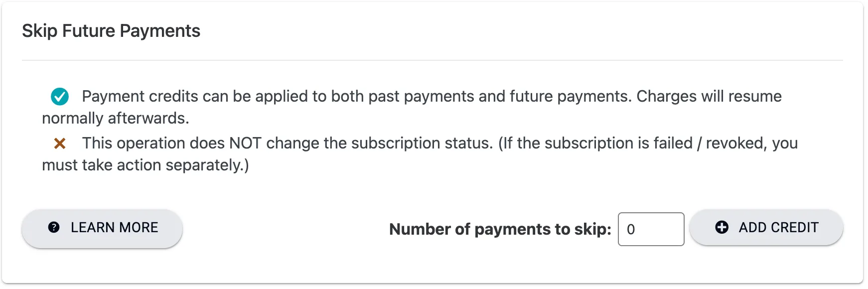Click the X beside subscription status warning
The height and width of the screenshot is (289, 868).
[60, 144]
